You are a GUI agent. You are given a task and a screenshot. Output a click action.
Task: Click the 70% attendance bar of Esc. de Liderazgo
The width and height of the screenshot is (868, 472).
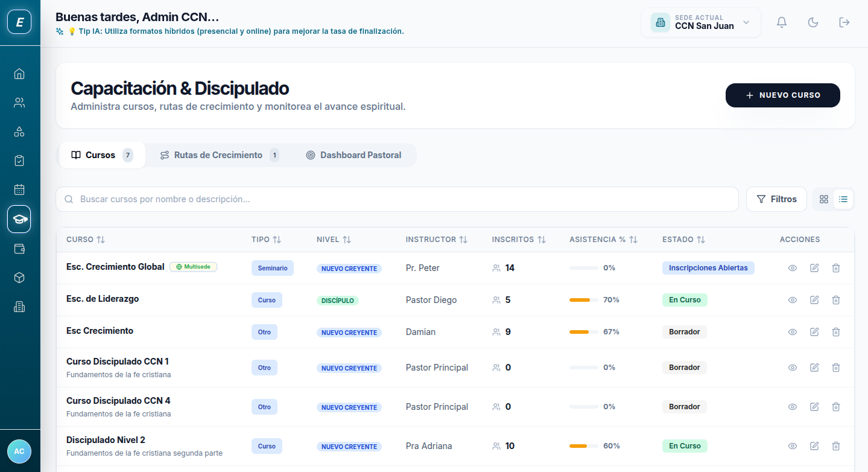coord(584,299)
